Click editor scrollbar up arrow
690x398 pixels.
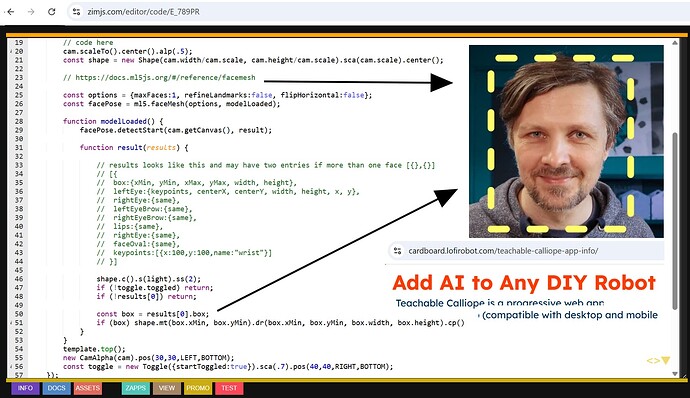[x=675, y=43]
